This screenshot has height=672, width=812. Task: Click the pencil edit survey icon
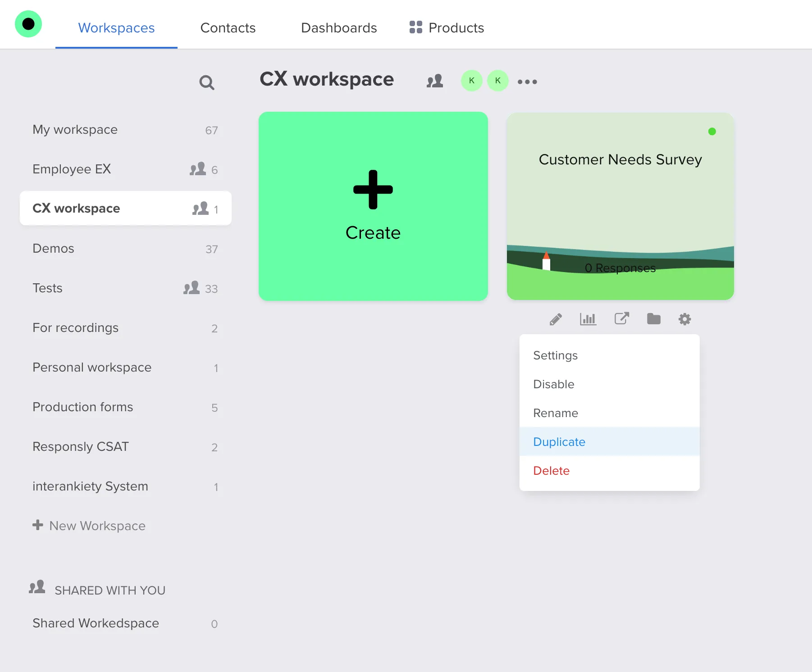tap(556, 319)
